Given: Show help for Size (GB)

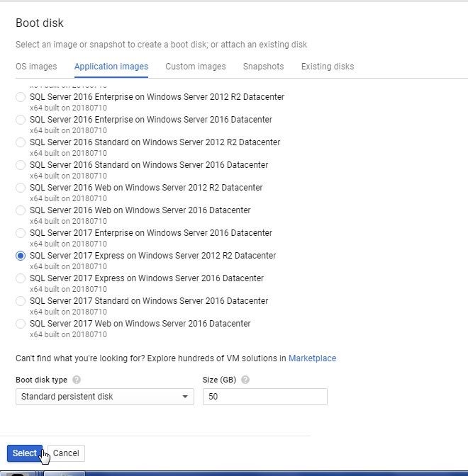Looking at the screenshot, I should tap(245, 380).
